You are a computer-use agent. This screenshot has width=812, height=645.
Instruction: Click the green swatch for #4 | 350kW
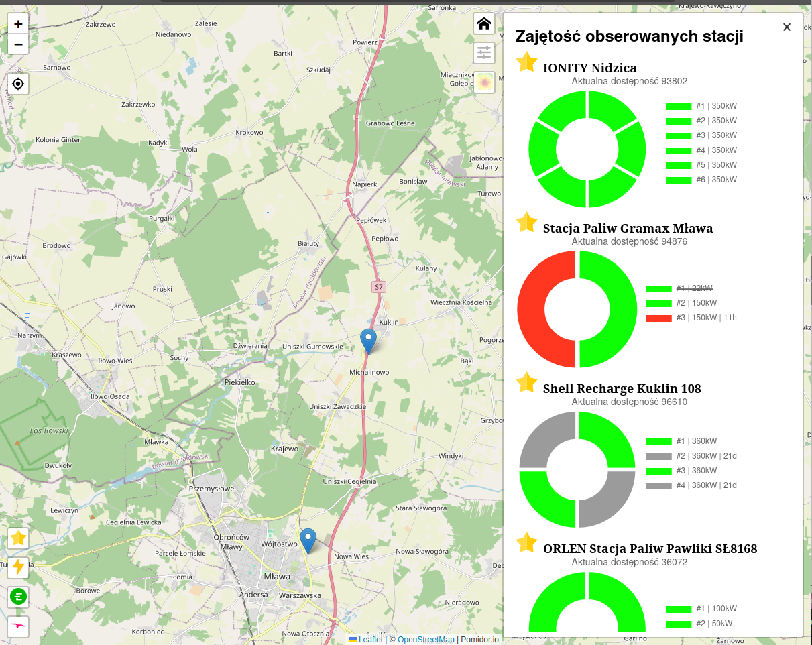point(679,150)
